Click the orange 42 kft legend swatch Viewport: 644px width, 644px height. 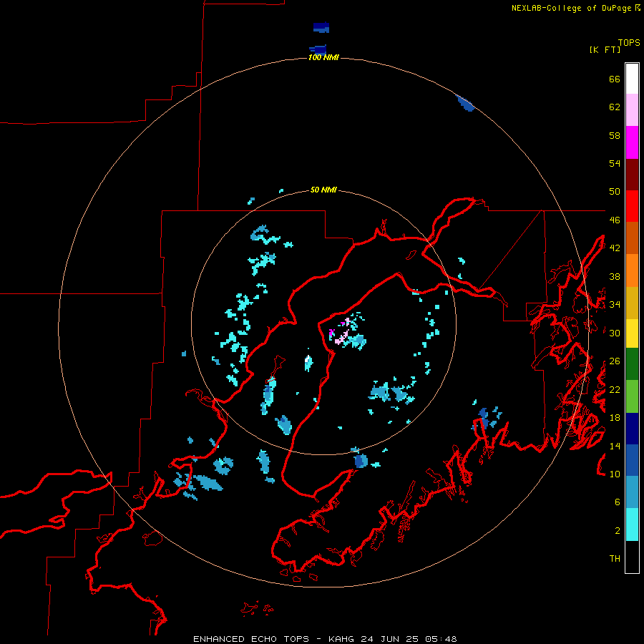(x=632, y=270)
